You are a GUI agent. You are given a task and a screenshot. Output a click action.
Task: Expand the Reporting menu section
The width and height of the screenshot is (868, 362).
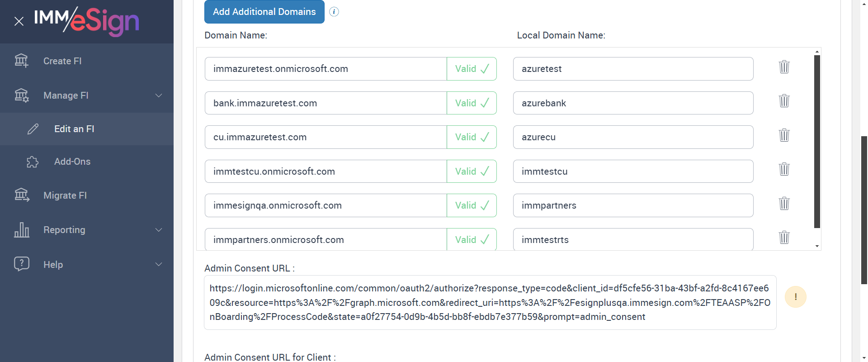pyautogui.click(x=159, y=230)
